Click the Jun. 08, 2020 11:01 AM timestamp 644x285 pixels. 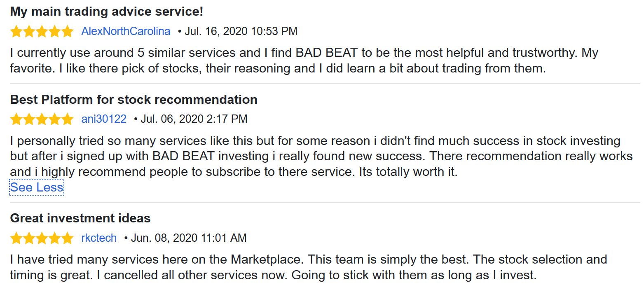[x=189, y=238]
